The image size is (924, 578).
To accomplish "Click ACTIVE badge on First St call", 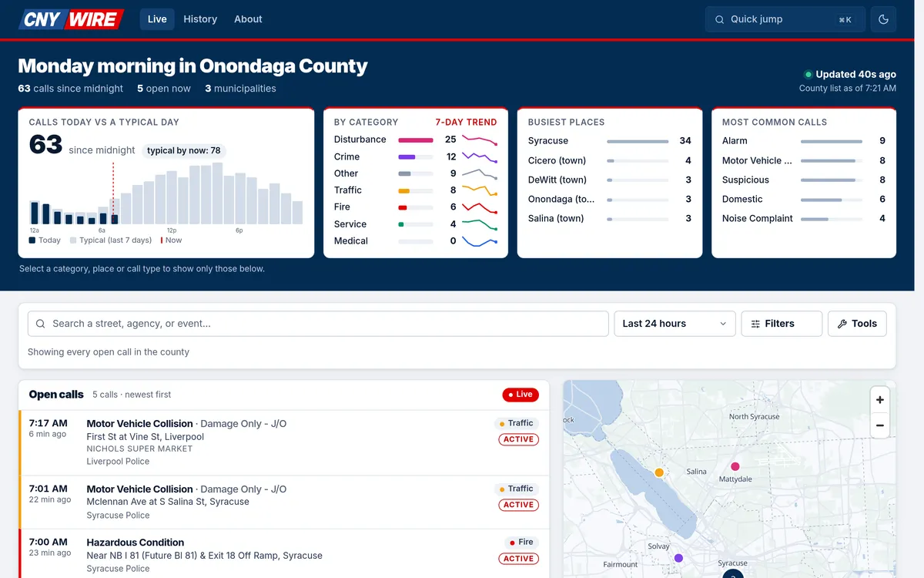I will click(x=519, y=439).
